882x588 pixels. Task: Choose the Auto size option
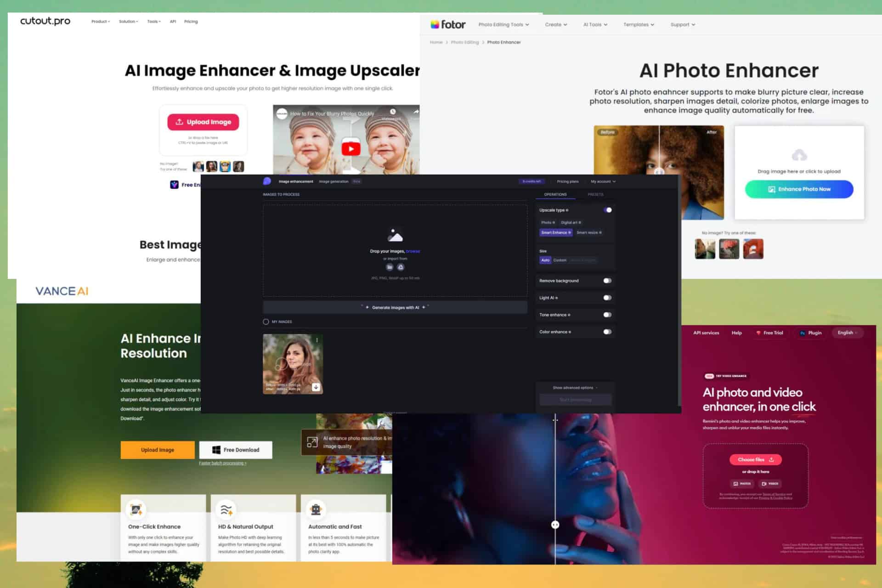pyautogui.click(x=545, y=260)
